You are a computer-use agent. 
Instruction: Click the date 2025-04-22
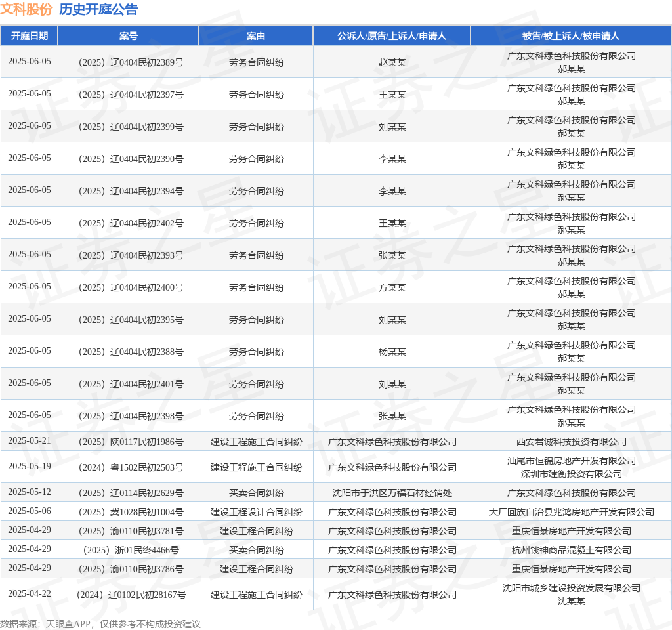(29, 593)
